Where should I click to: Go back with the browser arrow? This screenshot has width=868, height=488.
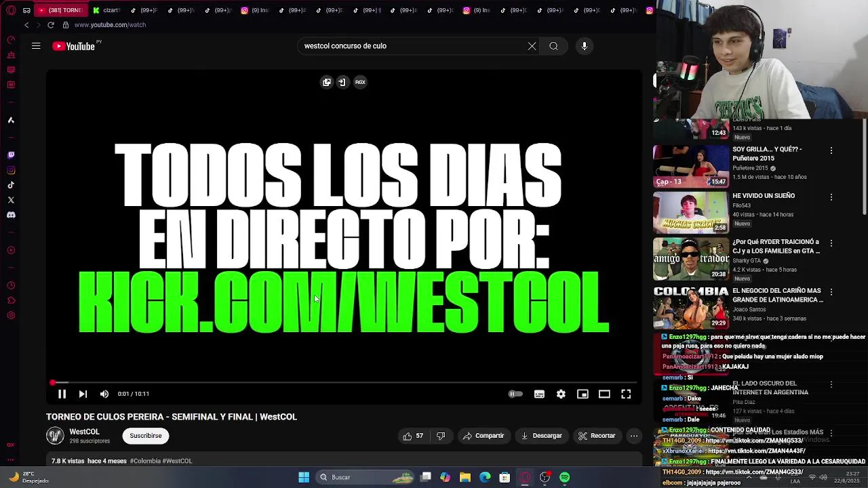tap(26, 25)
